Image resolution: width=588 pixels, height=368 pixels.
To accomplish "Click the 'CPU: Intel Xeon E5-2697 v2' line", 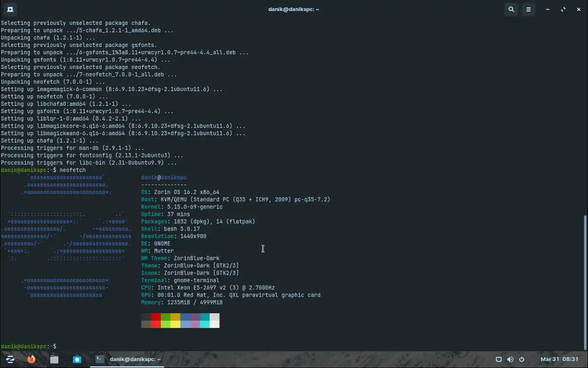I will 208,288.
